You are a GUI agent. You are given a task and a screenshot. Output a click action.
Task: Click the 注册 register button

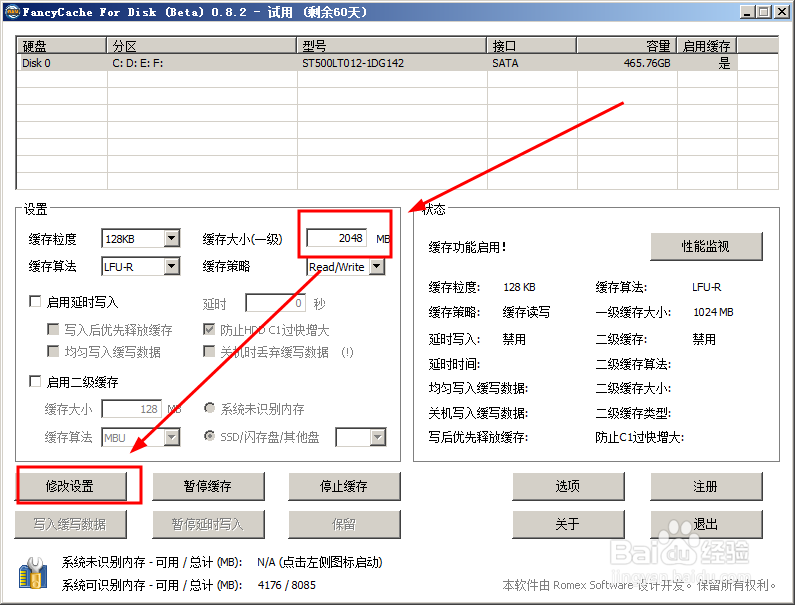(706, 486)
